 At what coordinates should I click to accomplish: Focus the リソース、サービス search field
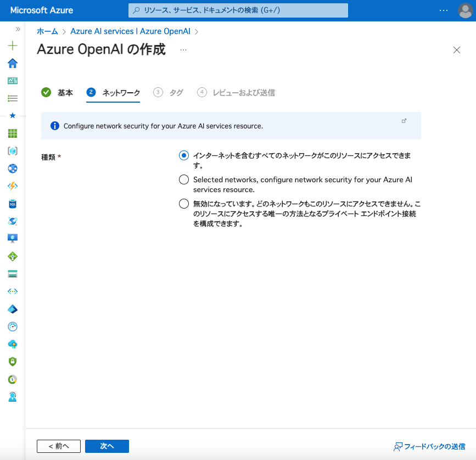238,10
